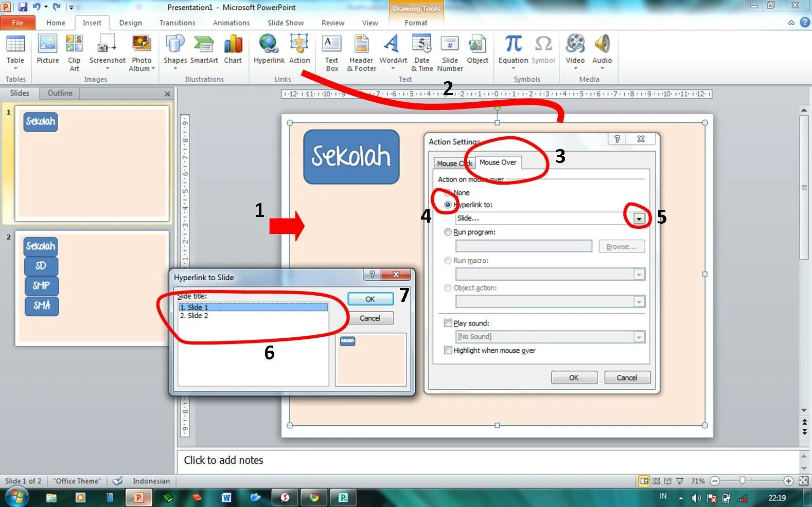The width and height of the screenshot is (812, 507).
Task: Insert an Object
Action: pos(478,49)
